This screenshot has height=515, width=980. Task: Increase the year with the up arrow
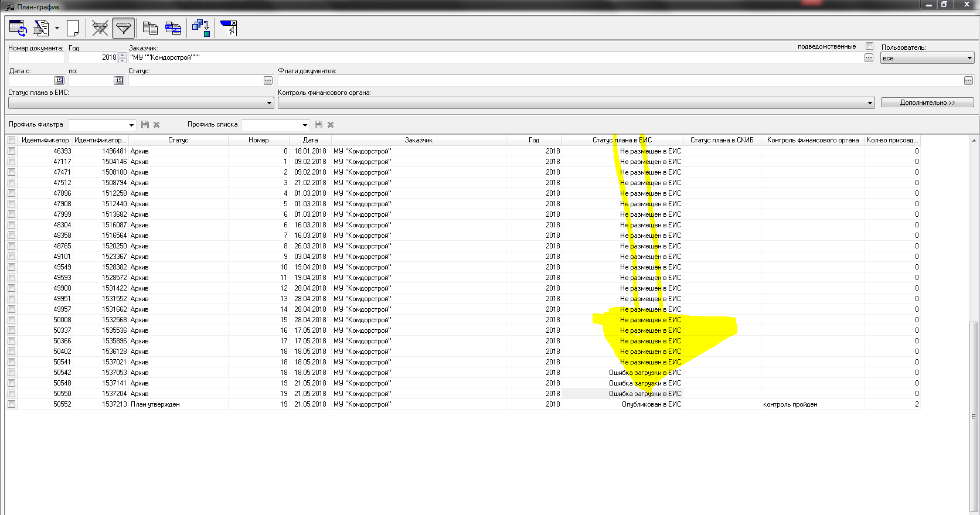click(122, 55)
